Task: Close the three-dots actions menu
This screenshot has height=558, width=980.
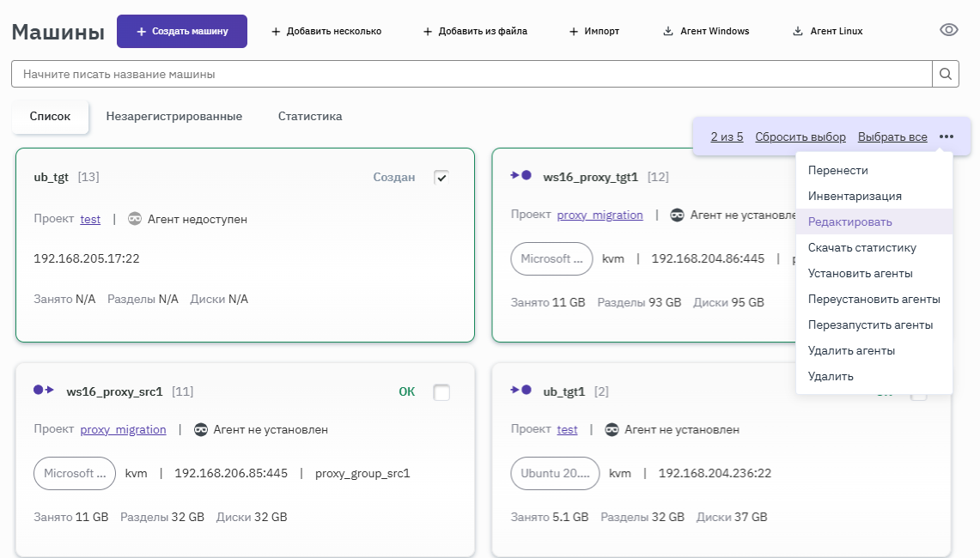Action: [946, 136]
